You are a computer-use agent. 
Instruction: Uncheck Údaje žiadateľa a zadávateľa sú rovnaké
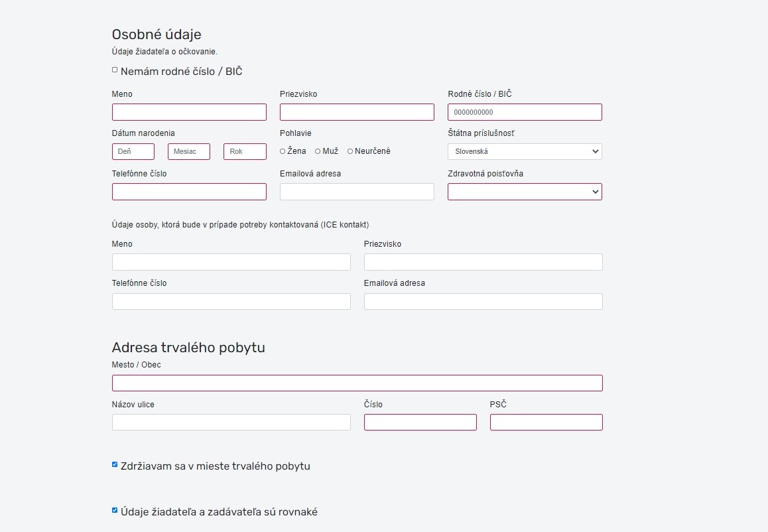tap(115, 510)
